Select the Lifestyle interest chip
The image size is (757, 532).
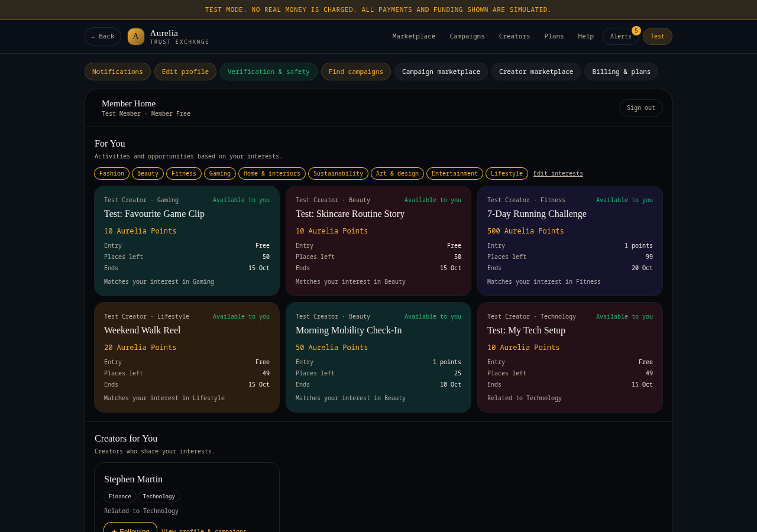(x=507, y=173)
